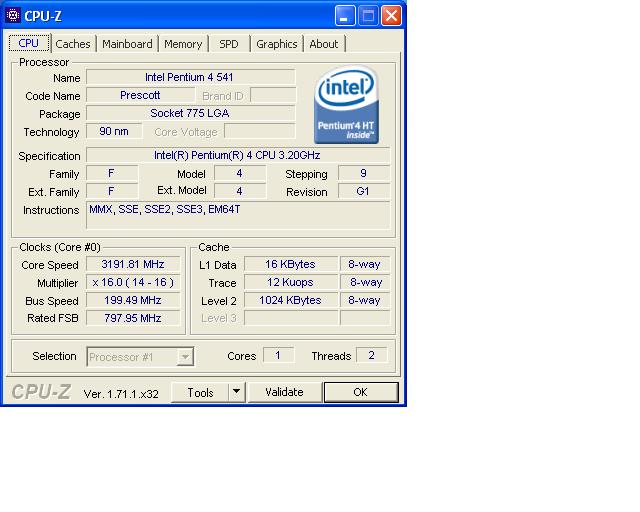Switch to the Memory tab

[183, 44]
